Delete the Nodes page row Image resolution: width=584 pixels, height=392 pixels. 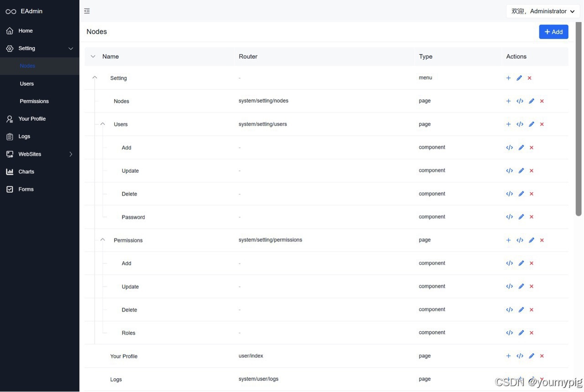click(x=542, y=101)
